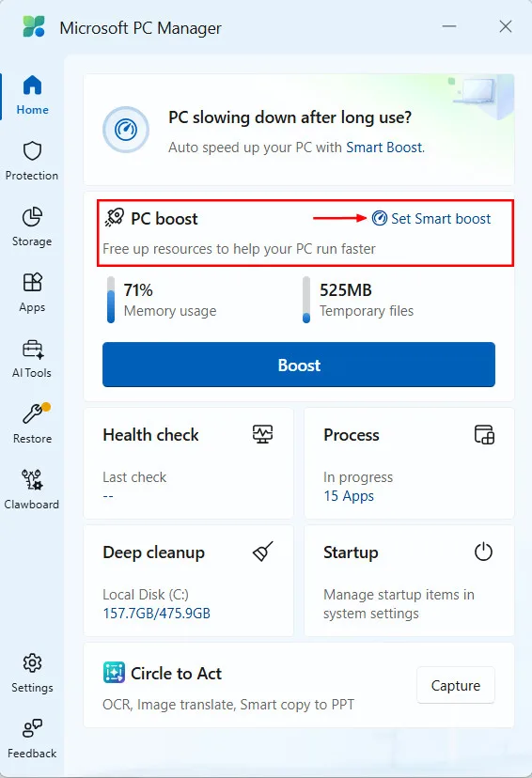
Task: Click the Storage pie chart icon
Action: click(32, 217)
